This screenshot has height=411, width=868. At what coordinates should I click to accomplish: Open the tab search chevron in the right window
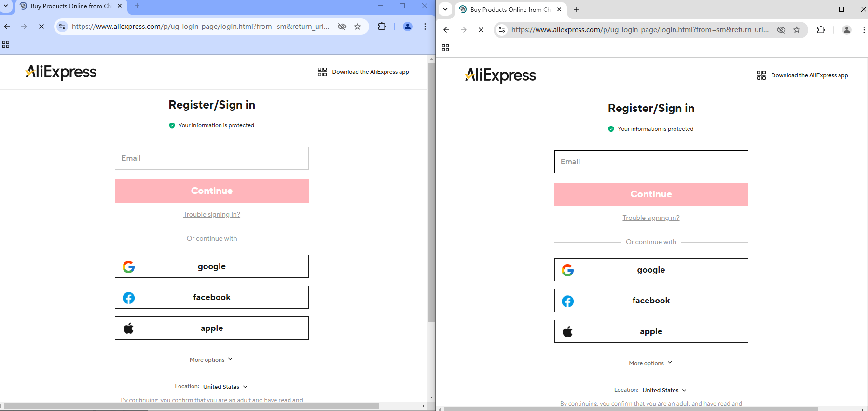(445, 9)
